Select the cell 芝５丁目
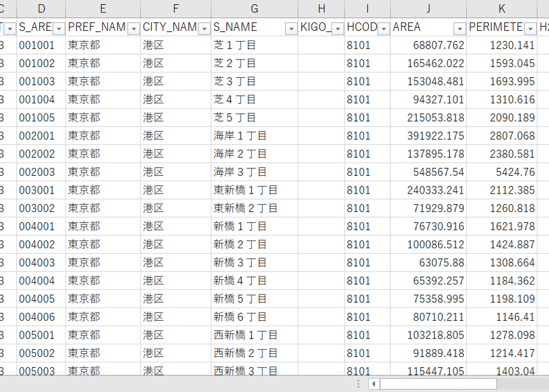The width and height of the screenshot is (549, 392). [x=254, y=118]
